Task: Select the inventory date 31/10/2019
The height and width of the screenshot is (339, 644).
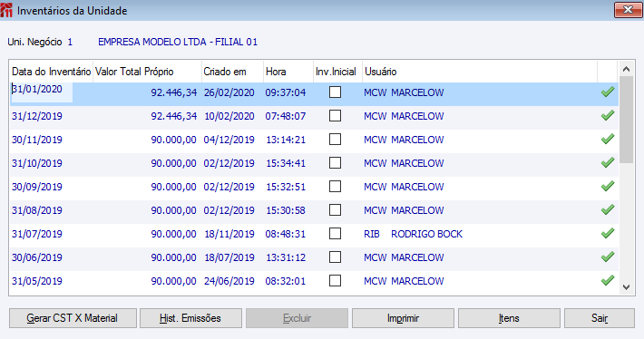Action: tap(37, 163)
